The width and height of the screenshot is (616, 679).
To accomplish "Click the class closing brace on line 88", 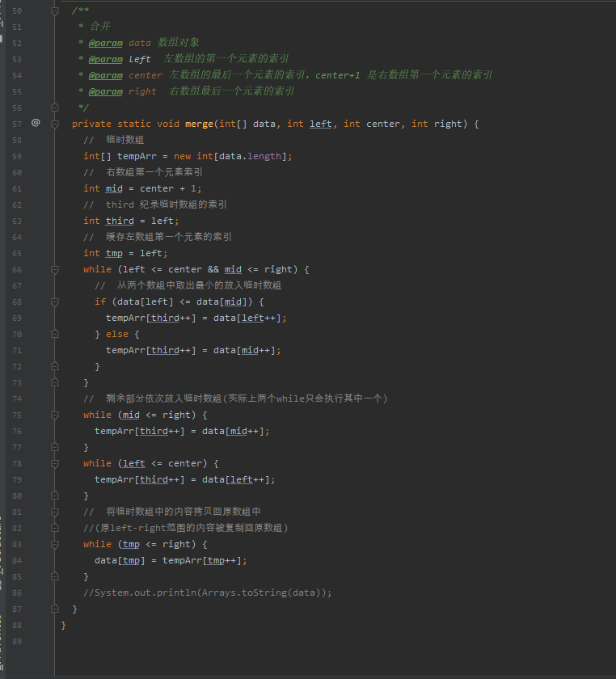I will (63, 625).
